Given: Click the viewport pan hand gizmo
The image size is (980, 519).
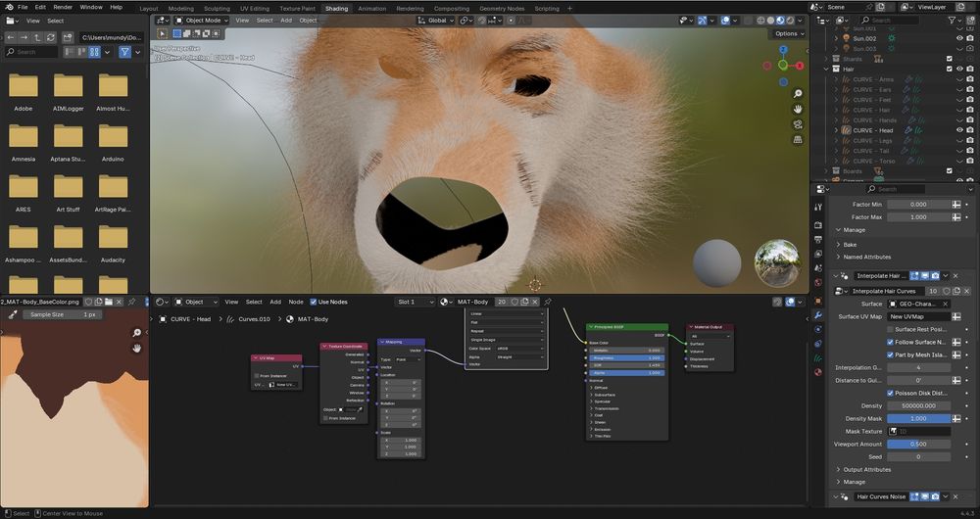Looking at the screenshot, I should pyautogui.click(x=799, y=108).
